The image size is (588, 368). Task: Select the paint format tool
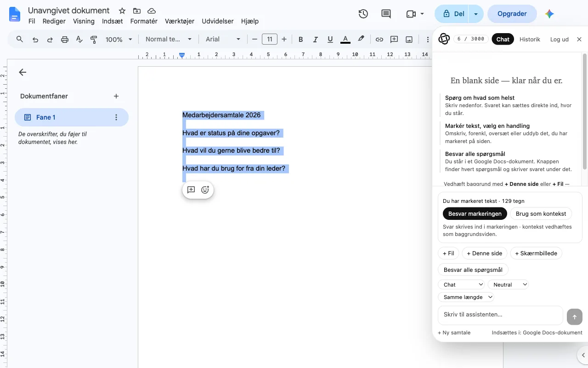[x=94, y=40]
